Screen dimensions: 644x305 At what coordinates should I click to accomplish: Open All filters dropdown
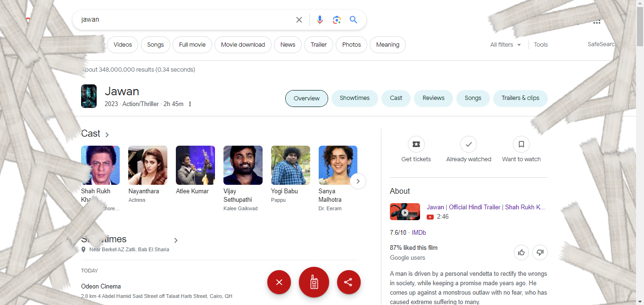(505, 45)
